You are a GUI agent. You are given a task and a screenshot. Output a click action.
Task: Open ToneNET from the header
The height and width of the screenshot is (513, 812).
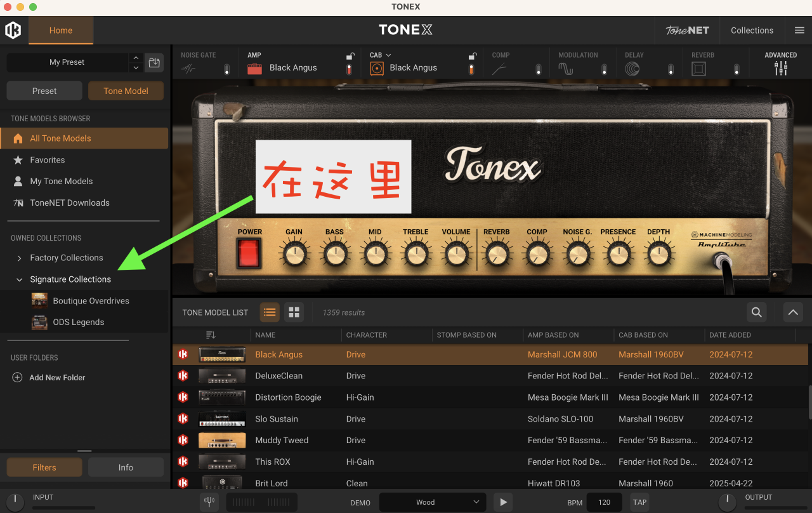[687, 30]
